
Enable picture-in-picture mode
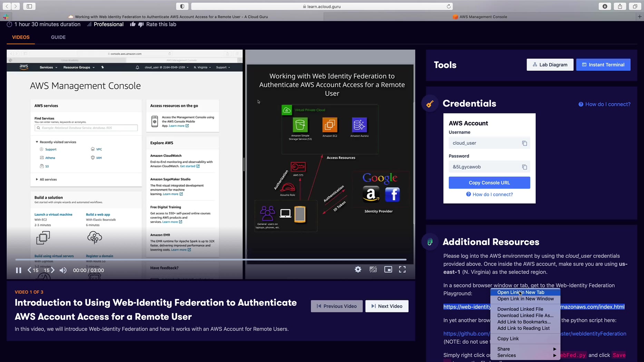[x=388, y=269]
